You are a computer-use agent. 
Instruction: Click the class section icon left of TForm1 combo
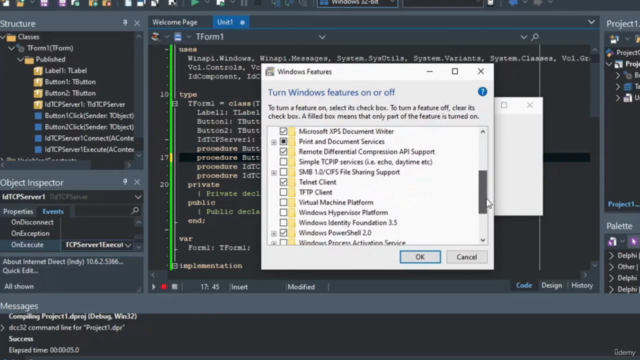click(178, 37)
